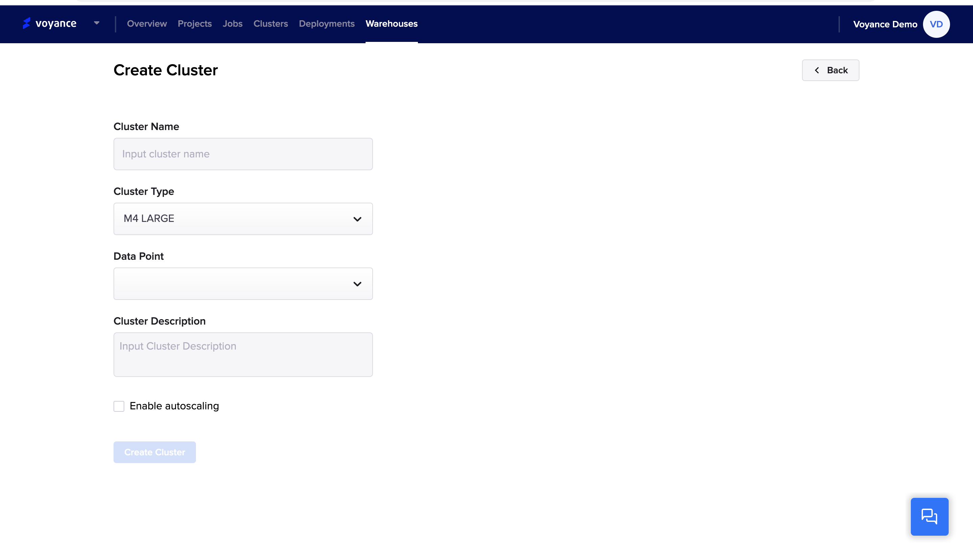Image resolution: width=973 pixels, height=560 pixels.
Task: Navigate to the Deployments tab
Action: pos(326,24)
